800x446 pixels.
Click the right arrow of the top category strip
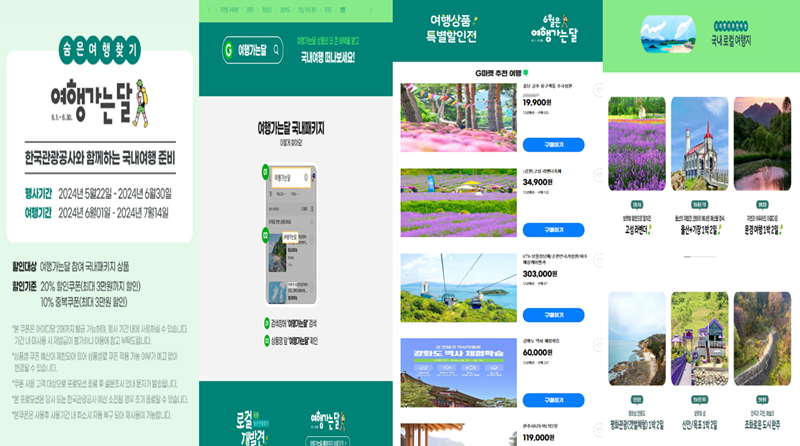(371, 10)
